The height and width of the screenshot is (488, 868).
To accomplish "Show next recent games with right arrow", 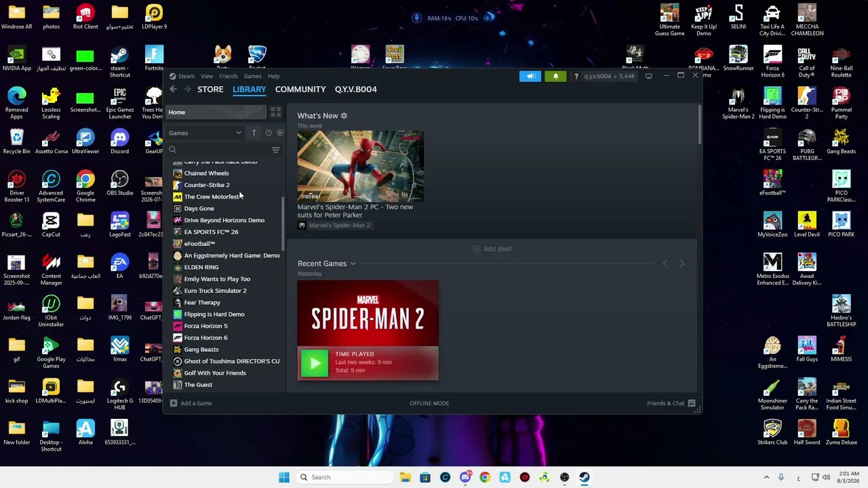I will (682, 264).
